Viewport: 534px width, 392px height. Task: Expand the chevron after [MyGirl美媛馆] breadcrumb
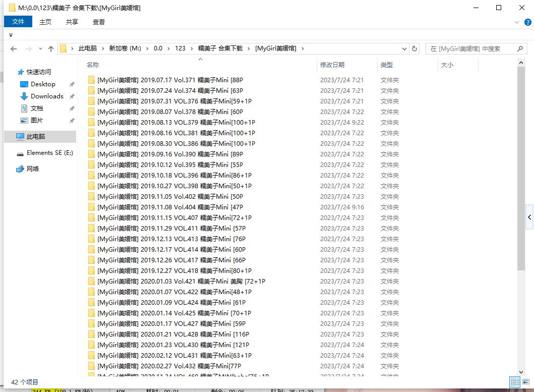point(303,48)
